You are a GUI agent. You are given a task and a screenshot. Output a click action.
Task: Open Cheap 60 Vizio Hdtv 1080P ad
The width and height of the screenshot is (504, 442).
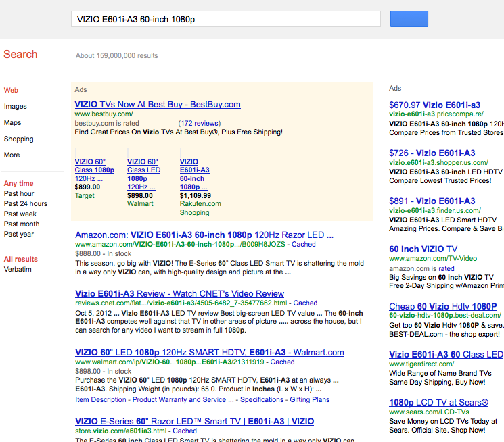[x=443, y=306]
